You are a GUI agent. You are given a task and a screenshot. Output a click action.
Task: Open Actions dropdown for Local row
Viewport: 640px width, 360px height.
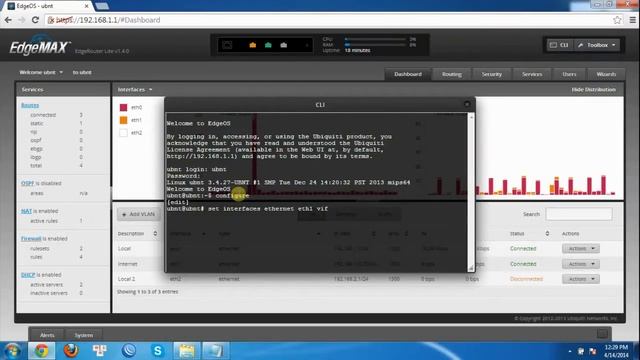pyautogui.click(x=580, y=249)
